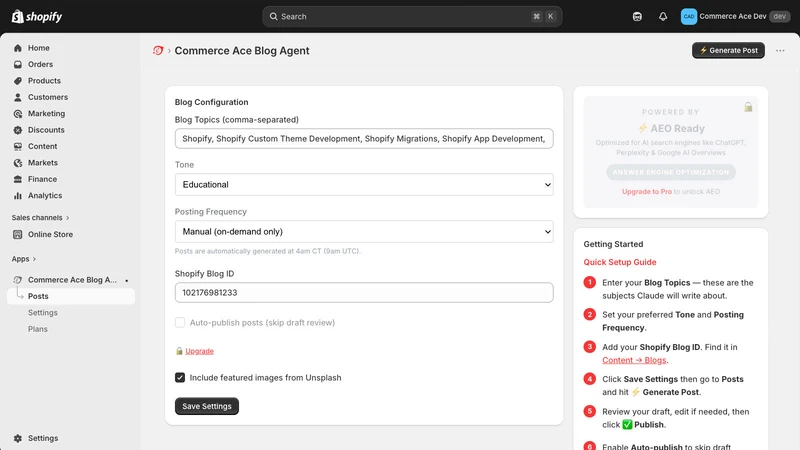Open the Customers person icon
Screen dimensions: 800x450
(18, 97)
